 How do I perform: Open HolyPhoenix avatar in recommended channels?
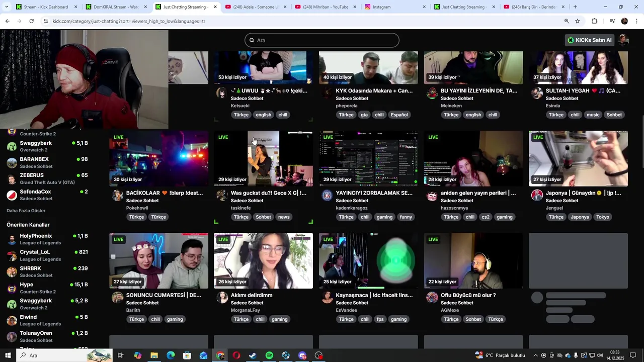click(12, 239)
